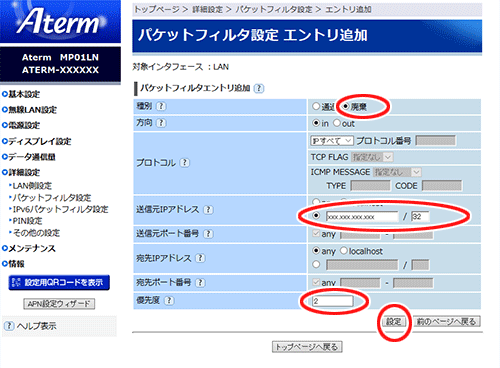Select destination IP address specify radio button

(x=316, y=265)
